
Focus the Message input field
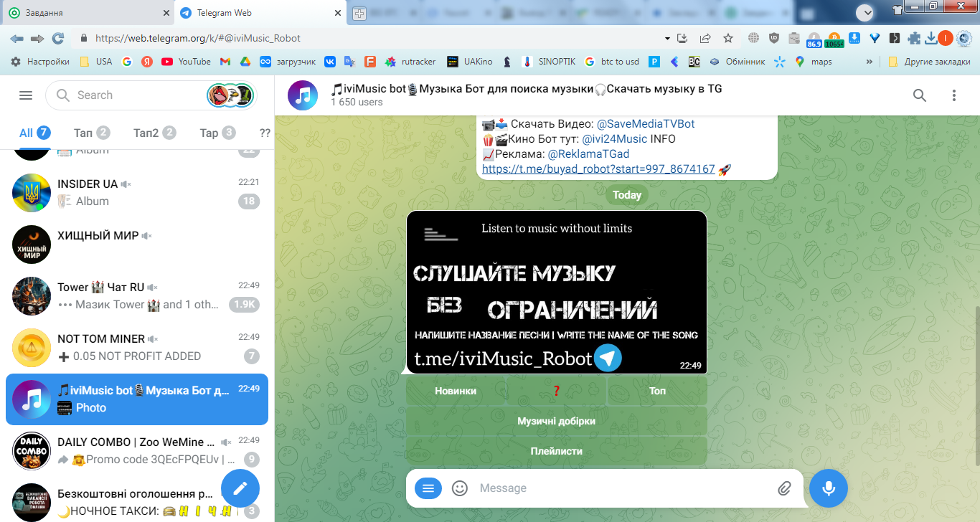click(624, 488)
